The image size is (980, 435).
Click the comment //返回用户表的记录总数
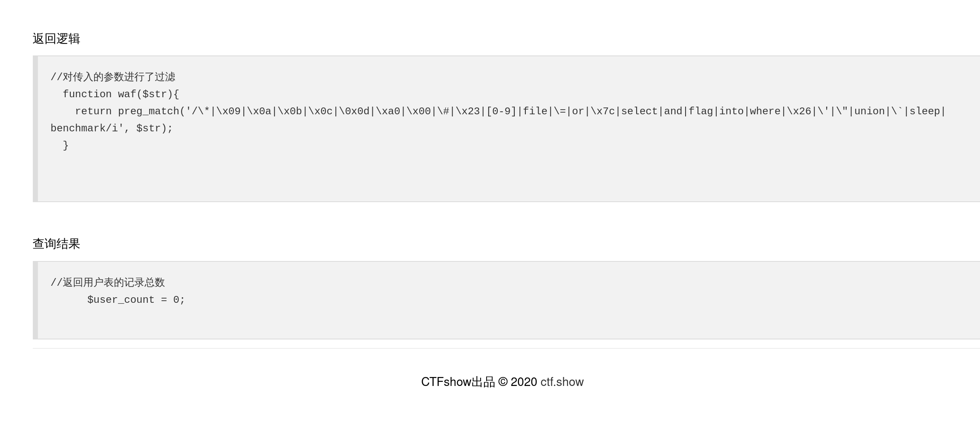(x=108, y=283)
